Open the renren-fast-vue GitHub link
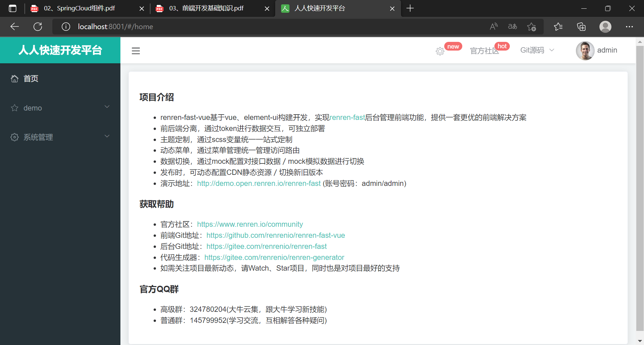This screenshot has width=644, height=345. (275, 235)
